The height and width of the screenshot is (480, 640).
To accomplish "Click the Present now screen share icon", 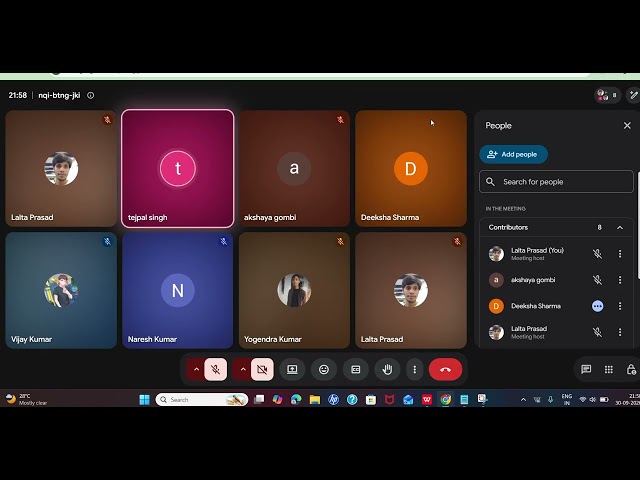I will point(292,369).
